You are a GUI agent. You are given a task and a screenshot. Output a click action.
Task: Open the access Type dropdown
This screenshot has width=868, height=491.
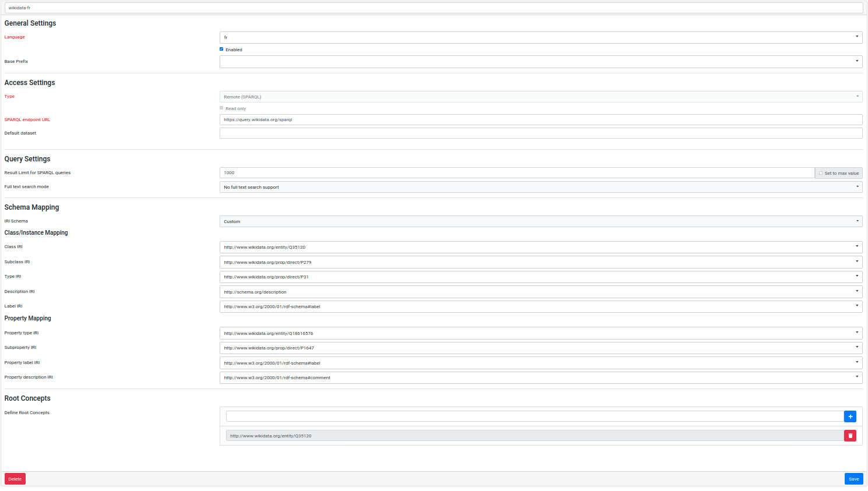[856, 96]
